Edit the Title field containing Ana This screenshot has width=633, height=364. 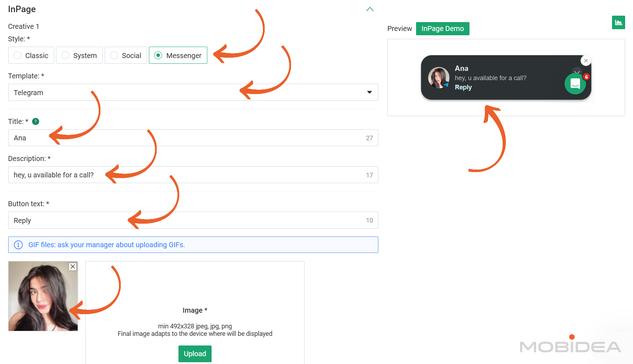coord(193,138)
